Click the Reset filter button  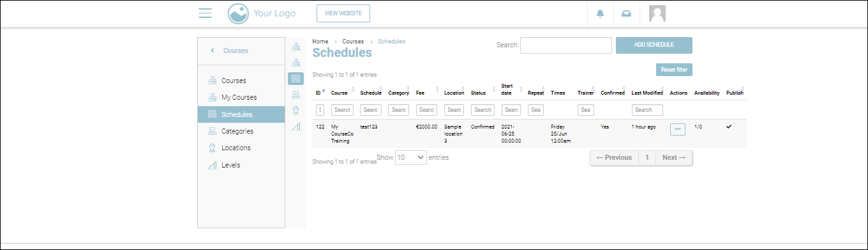point(674,70)
